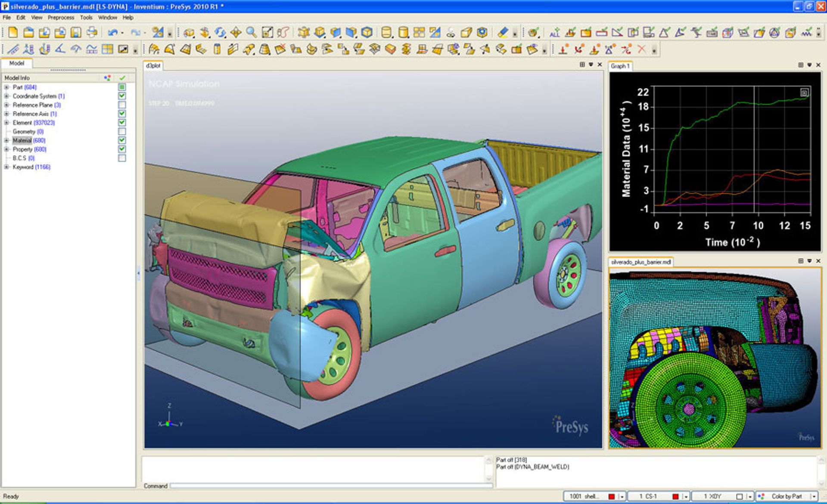Image resolution: width=827 pixels, height=504 pixels.
Task: Select the silverado_plus_barrier.mdl tab
Action: pyautogui.click(x=641, y=262)
